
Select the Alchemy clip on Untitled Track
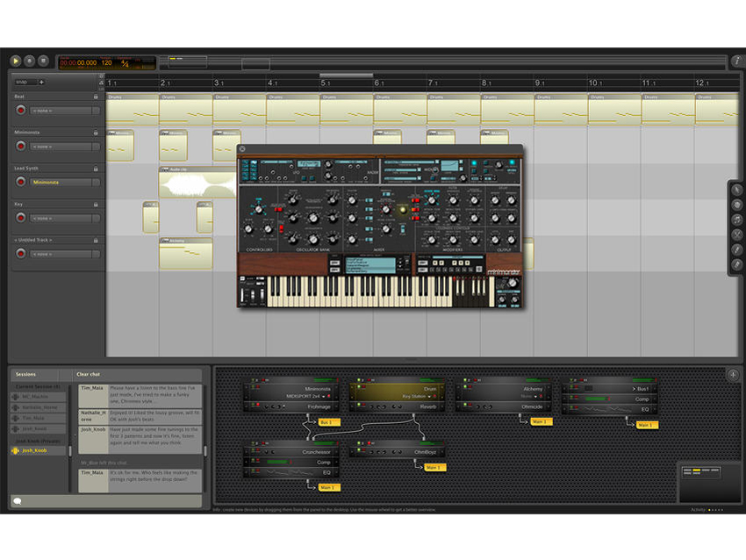(x=186, y=254)
